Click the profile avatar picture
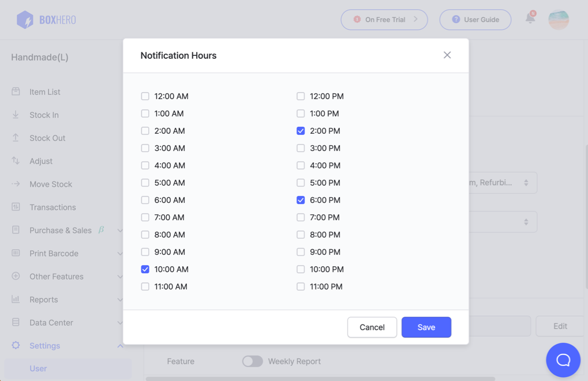The image size is (588, 381). pyautogui.click(x=558, y=20)
